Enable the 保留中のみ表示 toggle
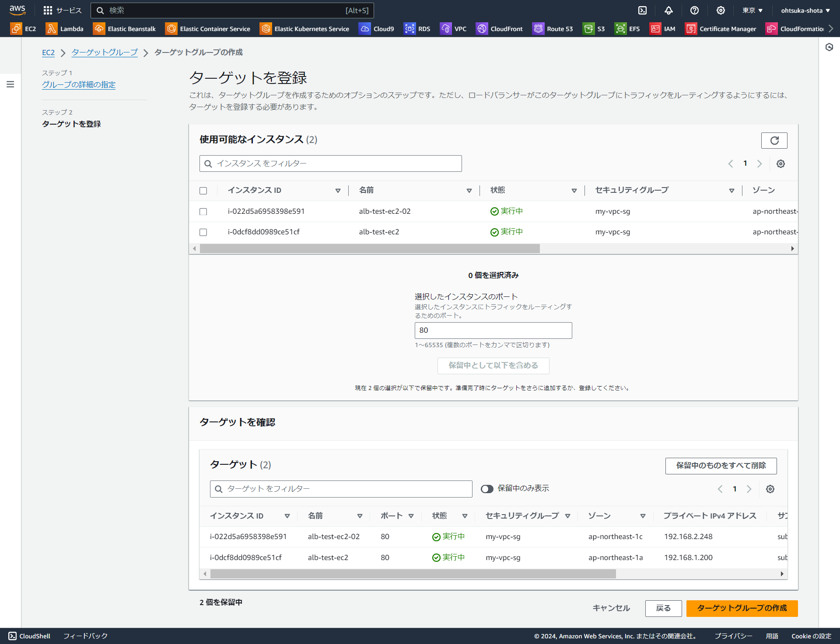This screenshot has width=840, height=644. 486,489
